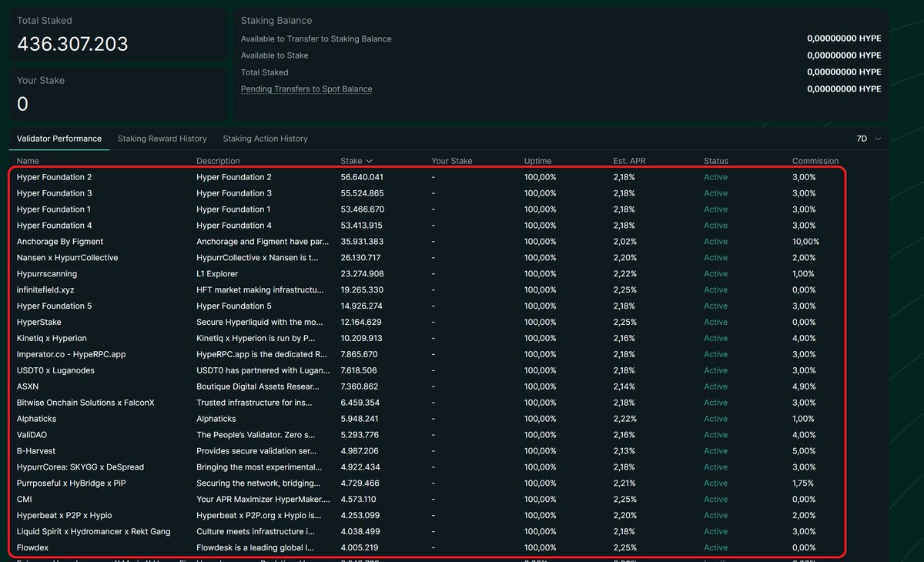Select Imperator.co - HypeRPC.app validator

(x=71, y=355)
